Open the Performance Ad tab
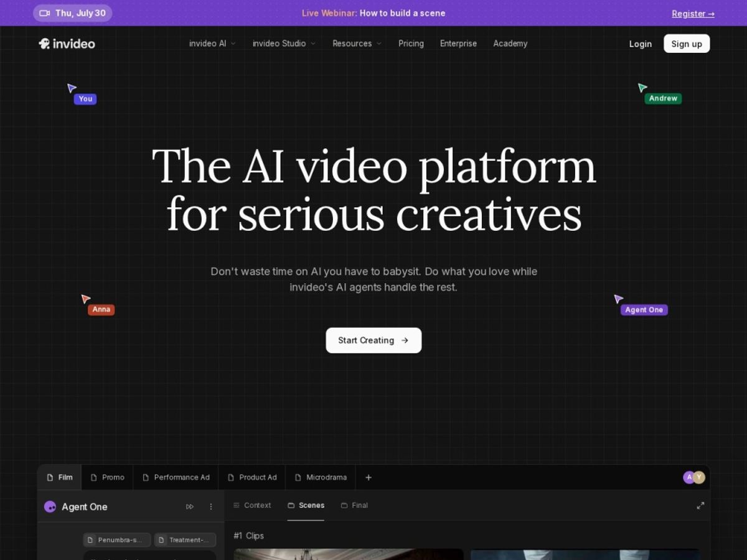 [x=176, y=477]
